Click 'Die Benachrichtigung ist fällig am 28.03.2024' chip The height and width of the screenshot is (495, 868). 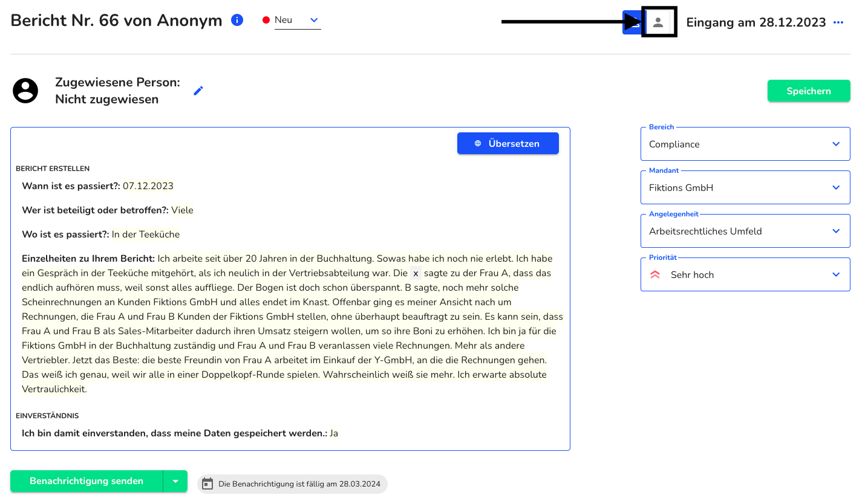pyautogui.click(x=292, y=484)
